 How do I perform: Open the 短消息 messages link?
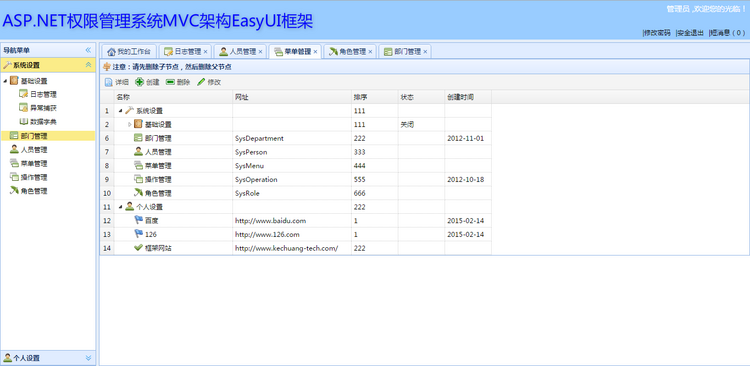coord(727,33)
